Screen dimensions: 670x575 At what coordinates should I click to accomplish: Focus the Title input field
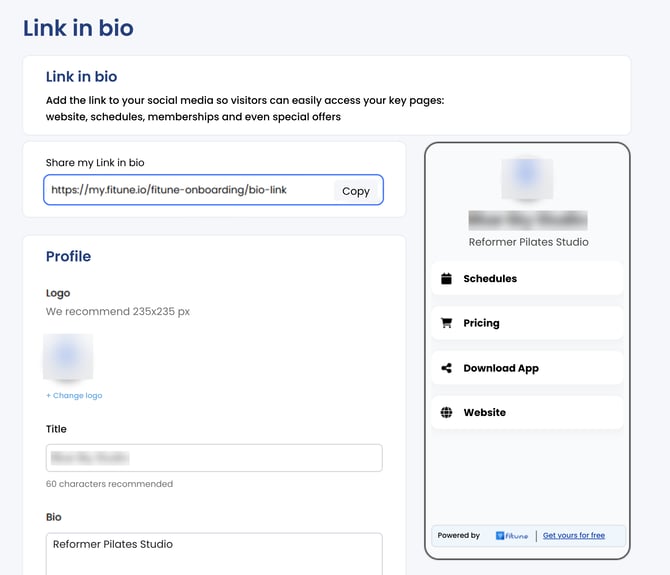point(214,458)
